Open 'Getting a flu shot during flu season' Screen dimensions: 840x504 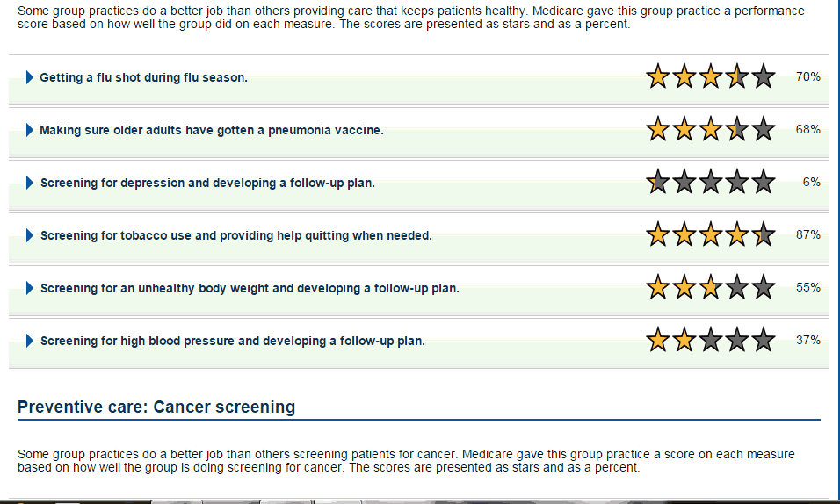point(143,77)
